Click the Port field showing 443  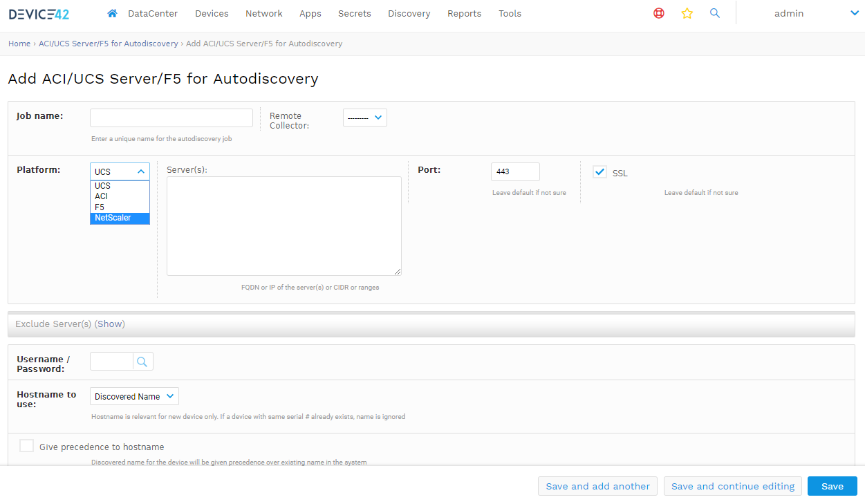click(x=515, y=171)
